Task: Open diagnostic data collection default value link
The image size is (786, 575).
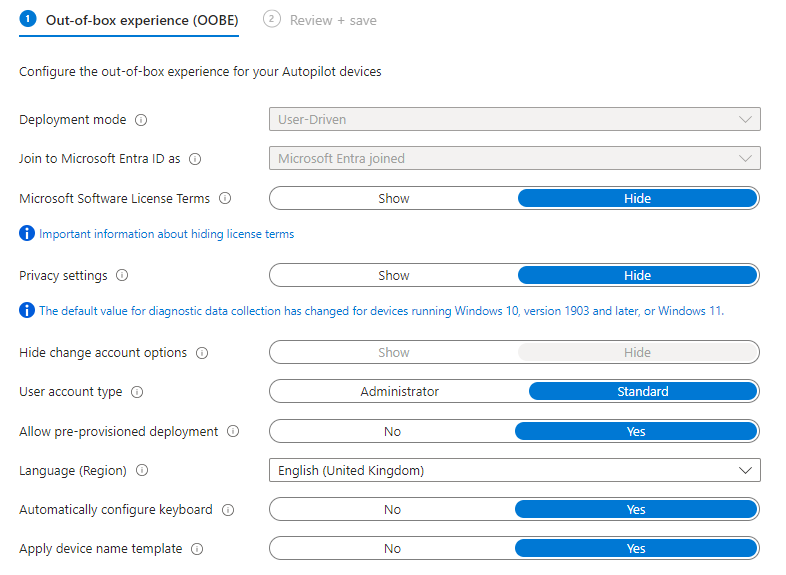Action: (x=381, y=311)
